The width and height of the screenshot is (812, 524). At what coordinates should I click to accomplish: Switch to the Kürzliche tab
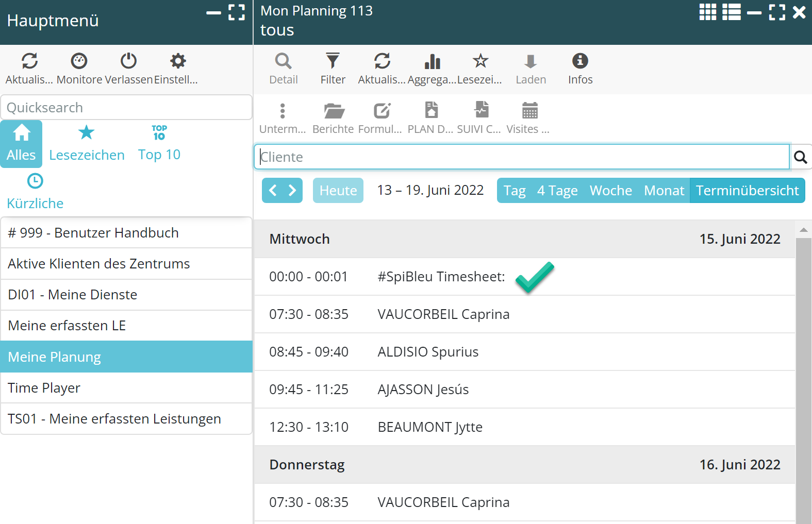pyautogui.click(x=35, y=192)
